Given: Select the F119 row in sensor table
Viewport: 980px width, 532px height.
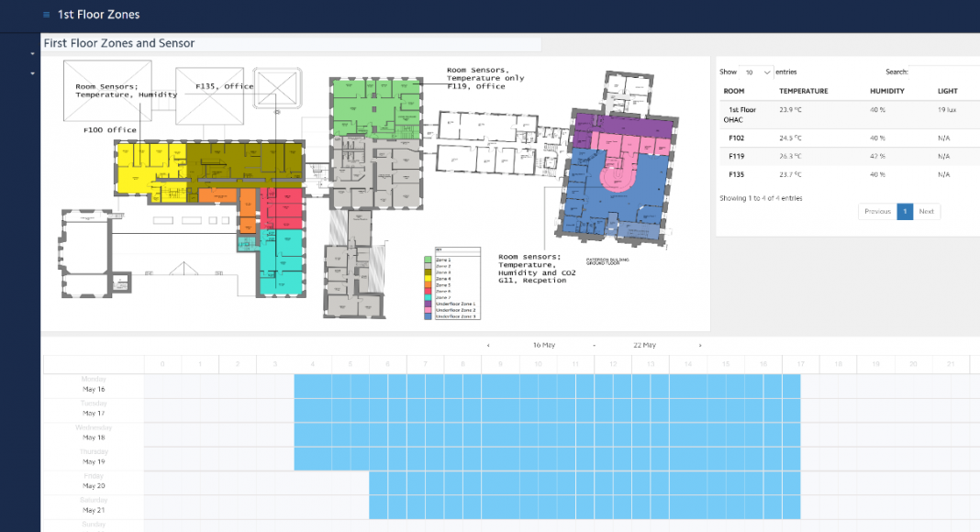Looking at the screenshot, I should [736, 157].
